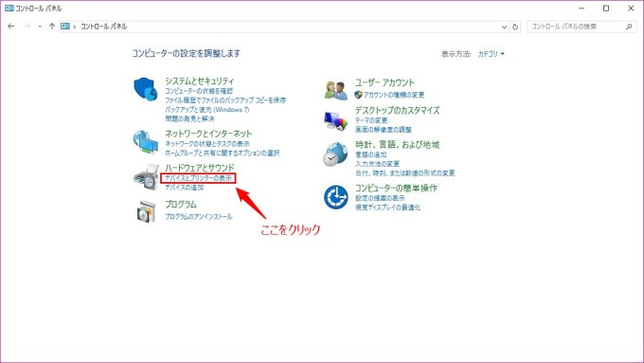Image resolution: width=644 pixels, height=363 pixels.
Task: Open 時計、言語、および地域 heading link
Action: coord(397,145)
